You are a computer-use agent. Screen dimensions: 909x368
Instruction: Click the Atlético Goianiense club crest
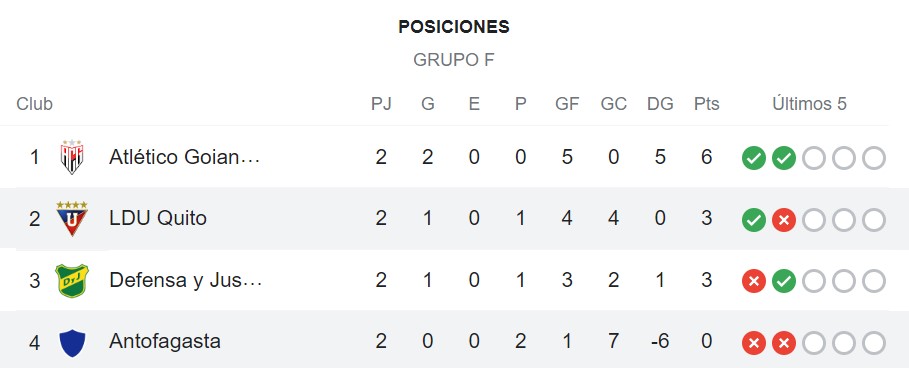pos(72,157)
